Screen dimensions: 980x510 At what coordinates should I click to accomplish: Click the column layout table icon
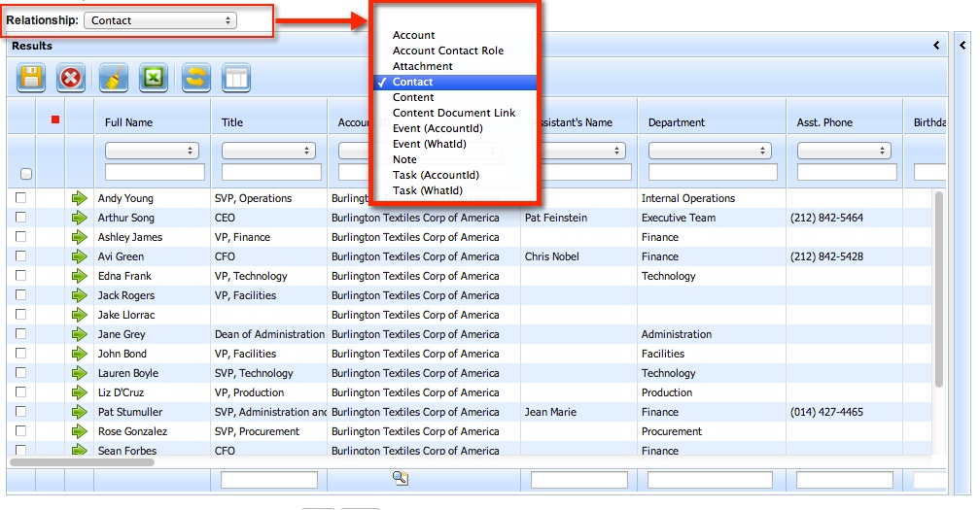point(236,78)
